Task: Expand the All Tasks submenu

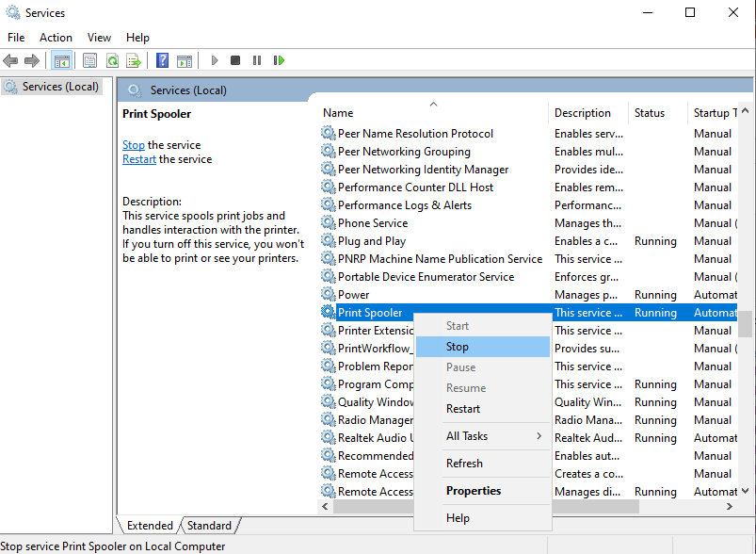Action: pyautogui.click(x=481, y=436)
